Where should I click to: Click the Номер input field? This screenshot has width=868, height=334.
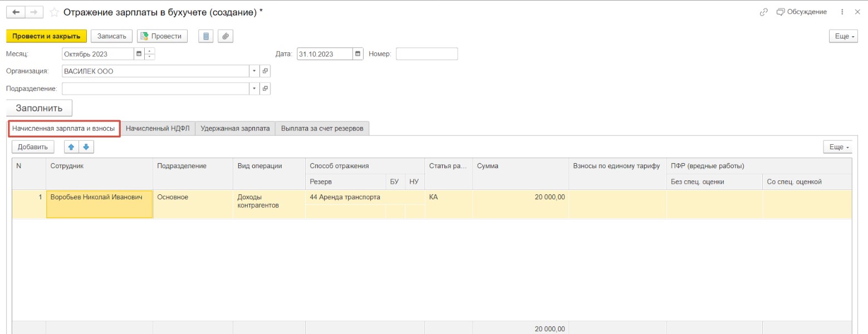[426, 54]
